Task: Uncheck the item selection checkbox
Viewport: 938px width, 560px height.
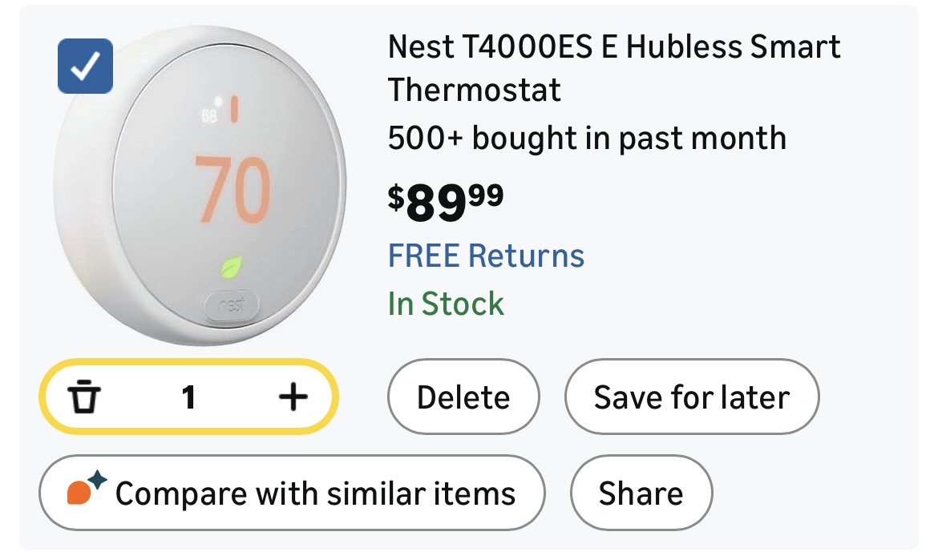Action: coord(85,65)
